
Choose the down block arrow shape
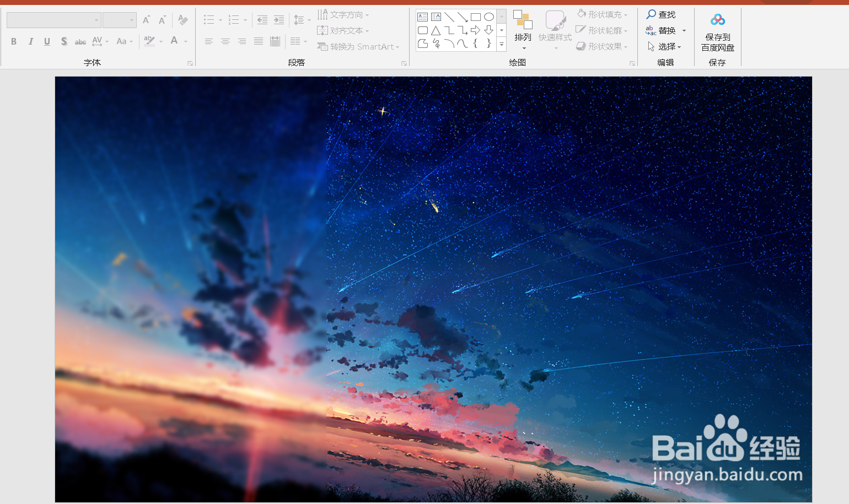click(489, 30)
